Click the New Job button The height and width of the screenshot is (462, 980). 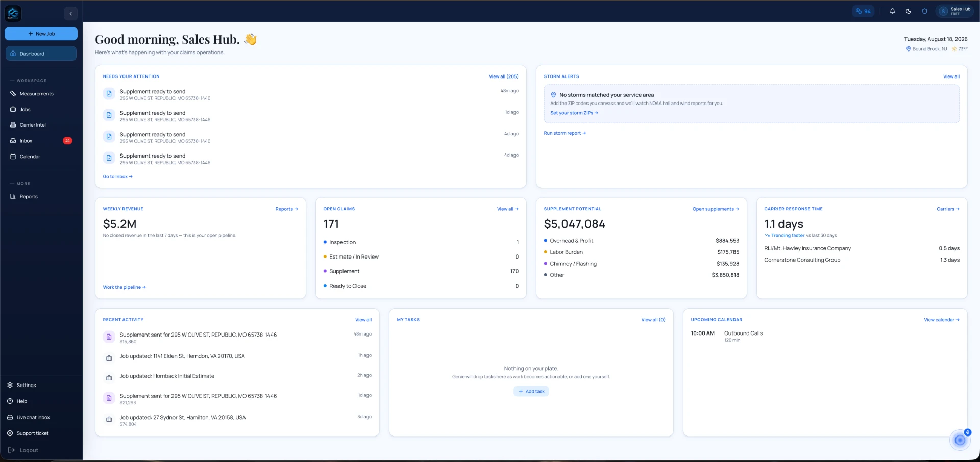pos(41,34)
